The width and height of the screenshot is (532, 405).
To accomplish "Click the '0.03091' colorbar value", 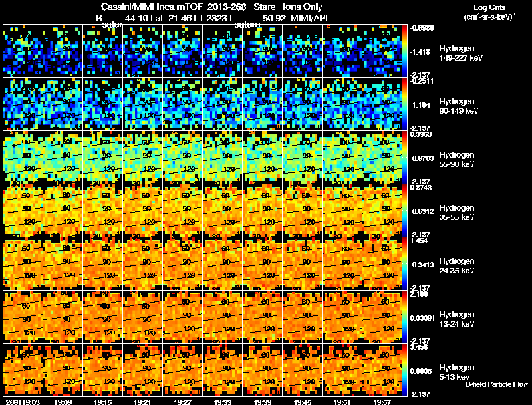I will click(x=422, y=318).
